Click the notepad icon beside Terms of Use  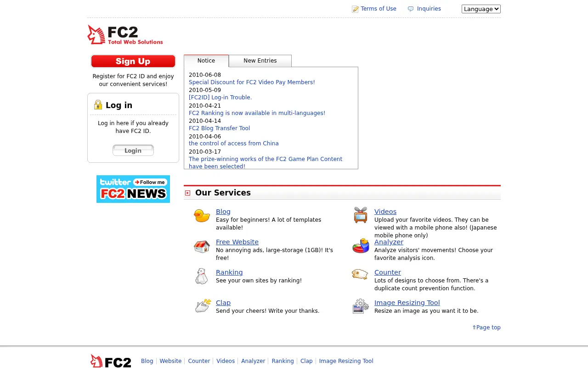pyautogui.click(x=355, y=9)
